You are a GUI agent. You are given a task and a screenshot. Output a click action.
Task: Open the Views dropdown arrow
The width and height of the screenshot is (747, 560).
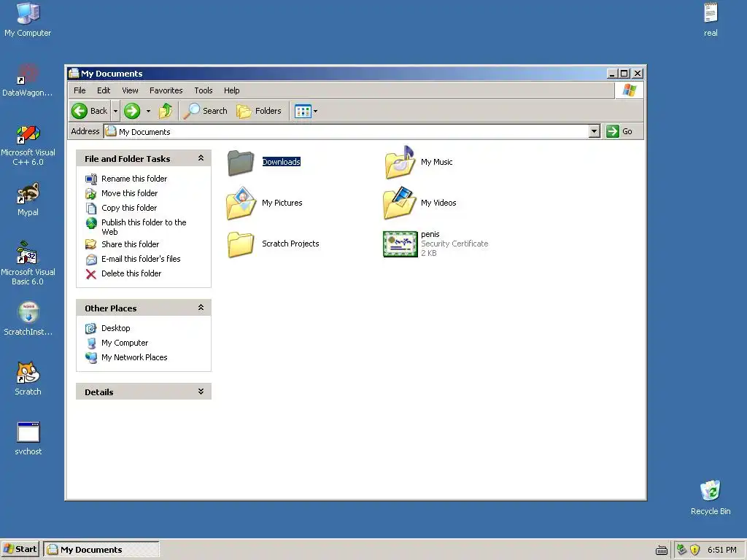point(315,111)
